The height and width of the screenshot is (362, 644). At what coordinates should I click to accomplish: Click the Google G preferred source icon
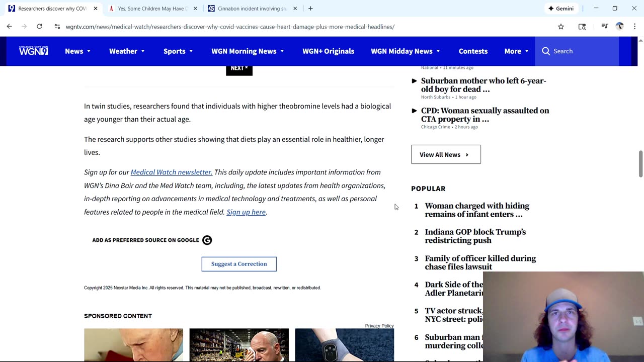[x=207, y=240]
